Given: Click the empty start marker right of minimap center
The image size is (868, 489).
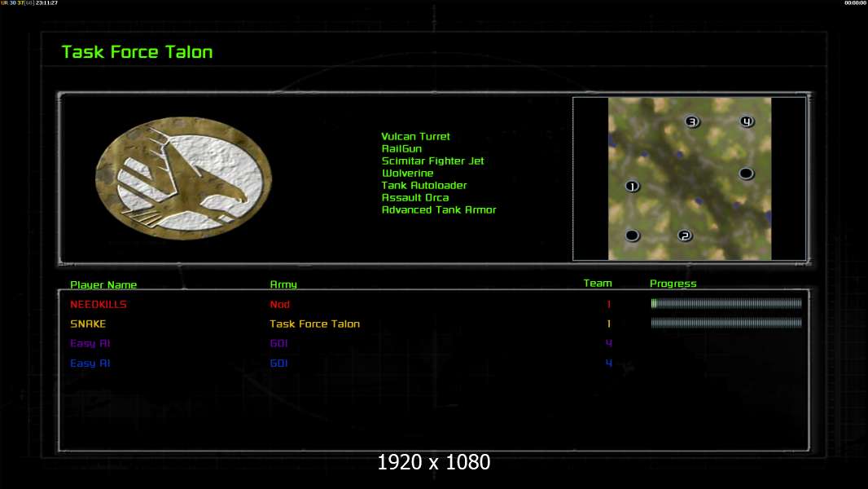Looking at the screenshot, I should 746,174.
